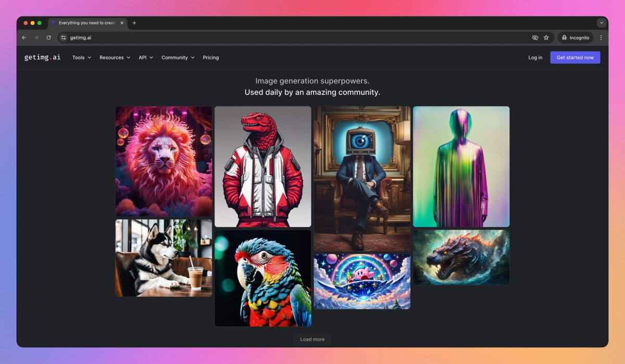625x364 pixels.
Task: Click the browser forward arrow
Action: 36,37
